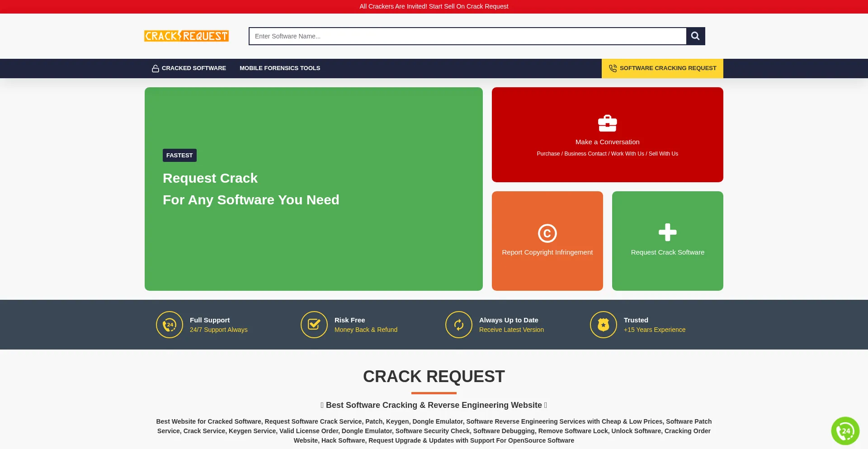This screenshot has width=868, height=449.
Task: Click the FASTEST badge on the banner
Action: pyautogui.click(x=179, y=155)
